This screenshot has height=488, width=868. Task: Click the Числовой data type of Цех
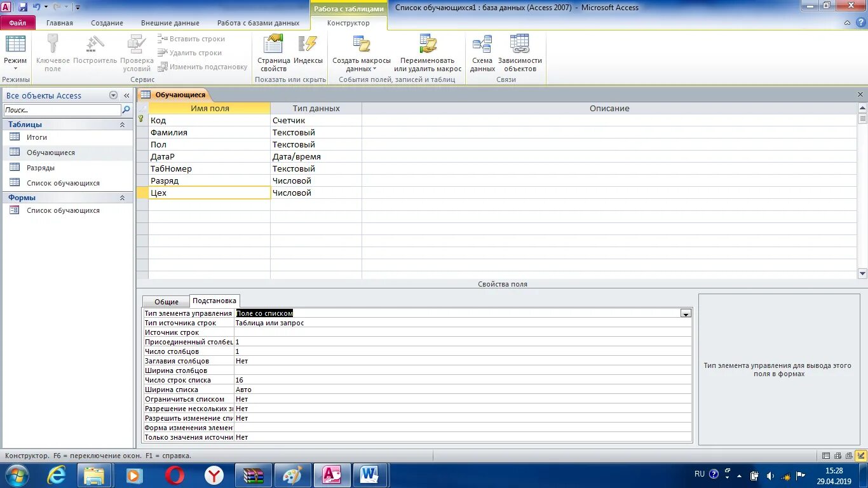point(316,193)
